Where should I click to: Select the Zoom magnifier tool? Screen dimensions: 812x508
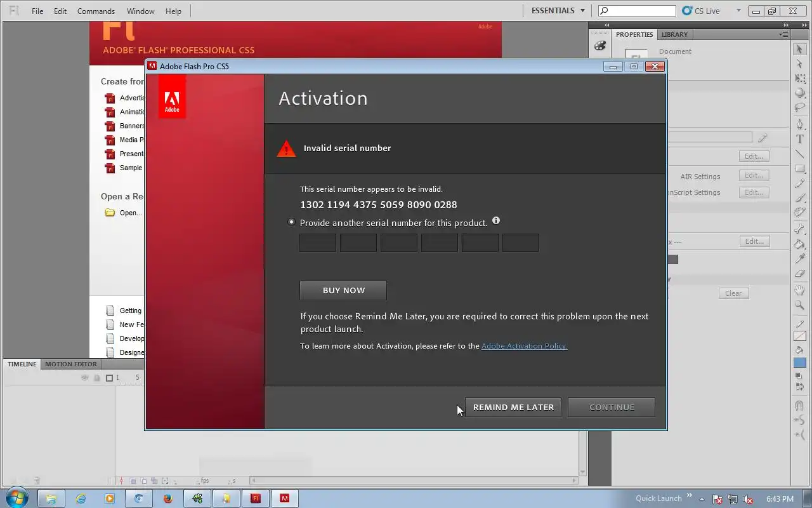tap(799, 305)
